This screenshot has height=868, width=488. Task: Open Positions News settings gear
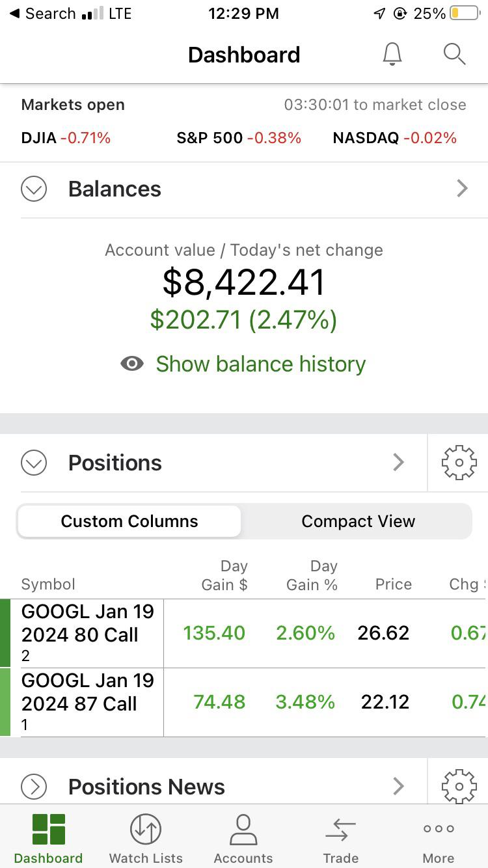coord(459,786)
